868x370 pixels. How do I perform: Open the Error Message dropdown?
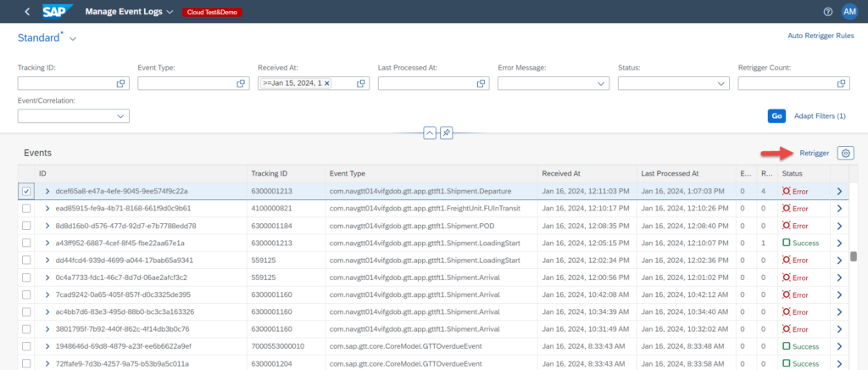click(x=602, y=83)
